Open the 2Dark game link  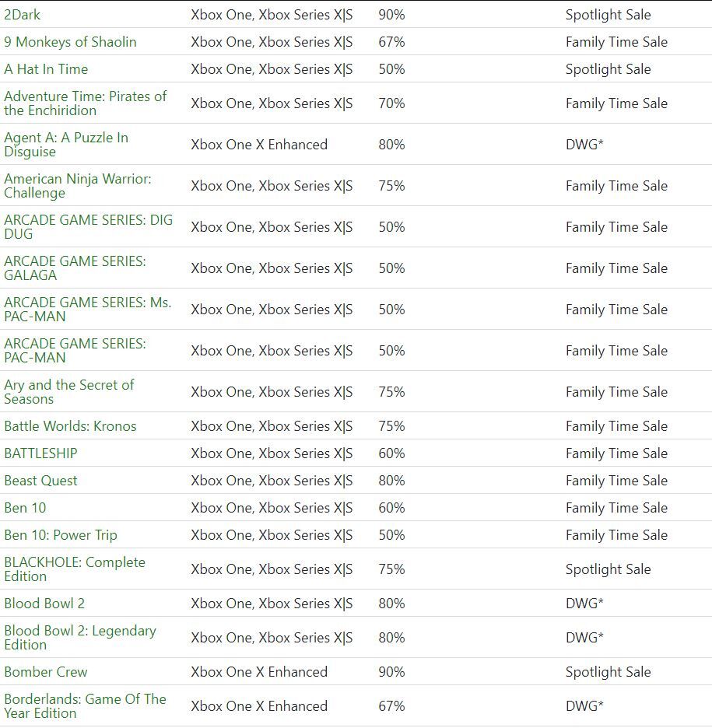pyautogui.click(x=23, y=15)
